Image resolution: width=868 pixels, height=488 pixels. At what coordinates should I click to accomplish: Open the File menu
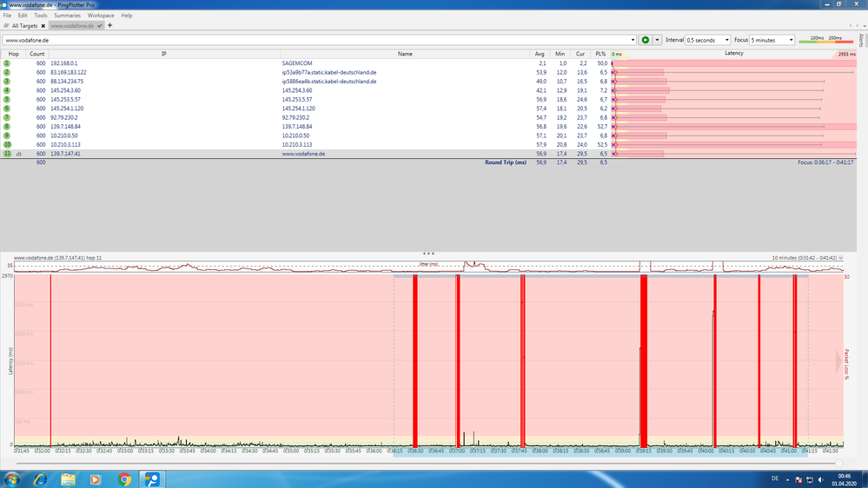[x=7, y=16]
